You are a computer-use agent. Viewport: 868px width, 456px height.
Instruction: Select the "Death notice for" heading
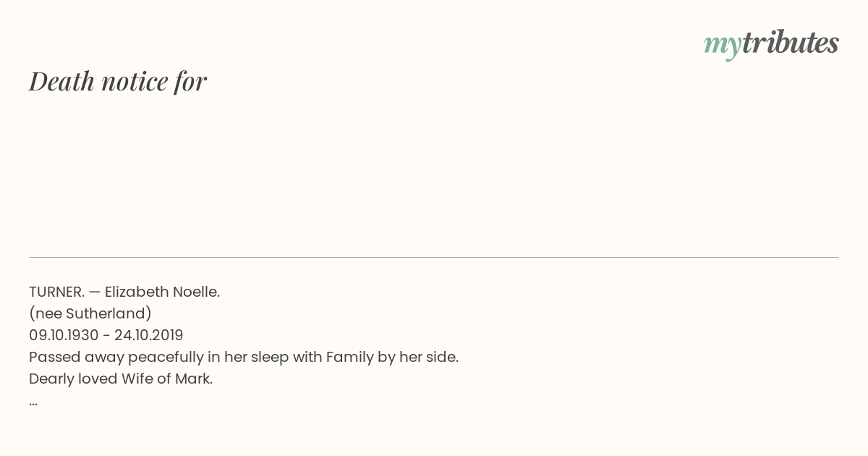coord(118,81)
